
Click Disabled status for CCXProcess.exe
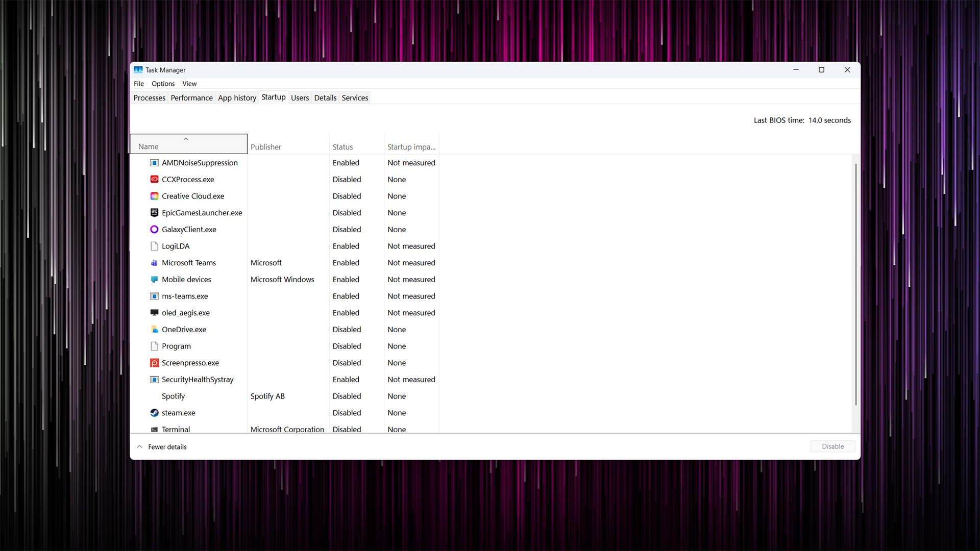(x=347, y=180)
